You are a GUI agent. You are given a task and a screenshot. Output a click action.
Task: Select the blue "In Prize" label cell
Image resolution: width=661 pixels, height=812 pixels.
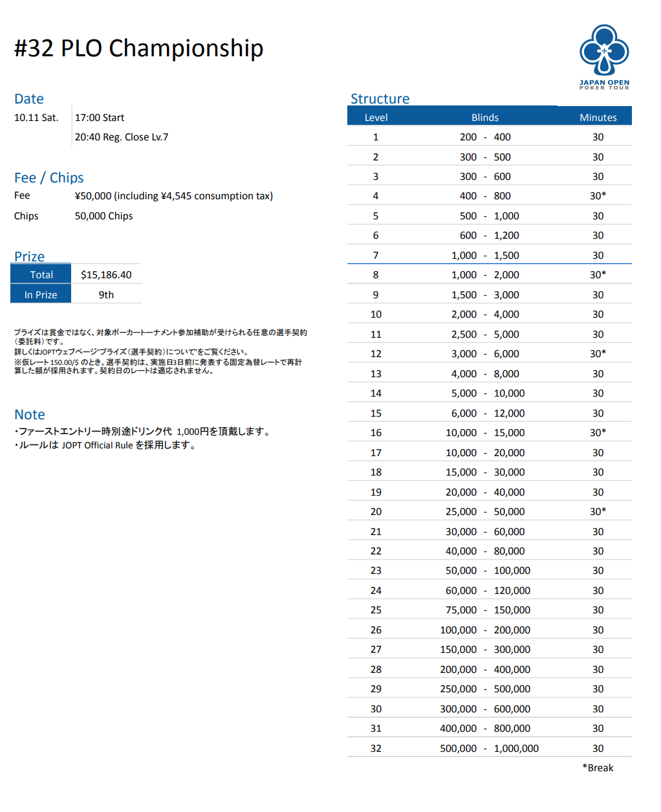click(41, 295)
